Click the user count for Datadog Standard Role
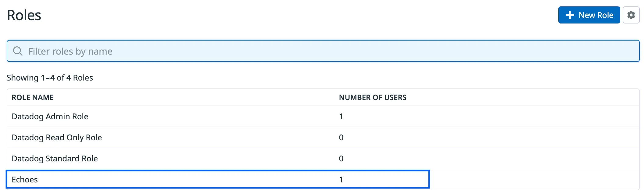 click(341, 159)
